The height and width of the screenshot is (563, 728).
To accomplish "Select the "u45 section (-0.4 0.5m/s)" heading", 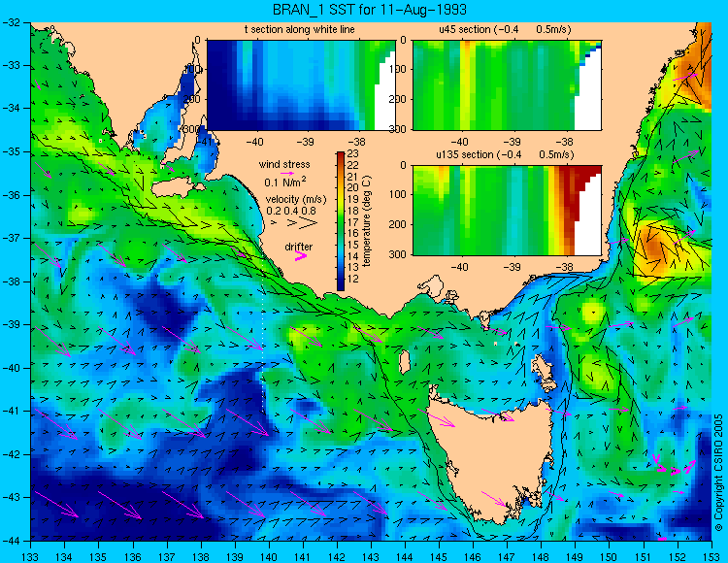I will 505,29.
